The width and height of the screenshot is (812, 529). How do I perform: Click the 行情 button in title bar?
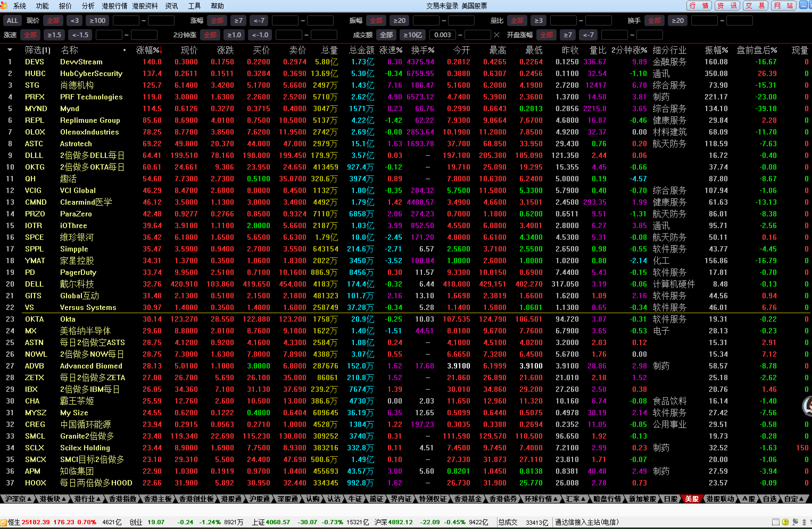coord(699,6)
